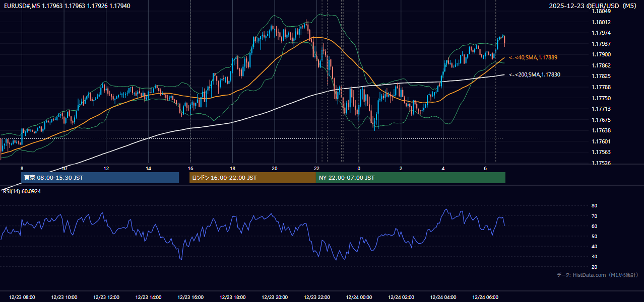This screenshot has width=644, height=302.
Task: Click price axis value 1.17788
Action: (x=602, y=88)
